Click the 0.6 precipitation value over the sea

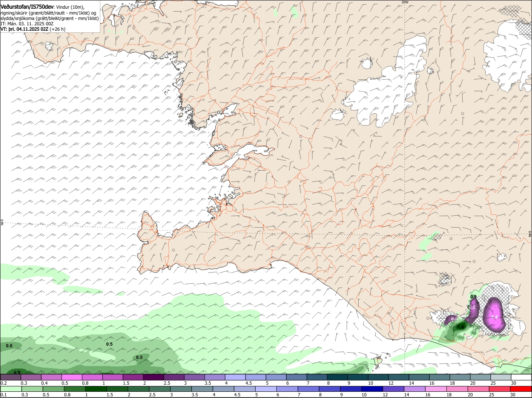pyautogui.click(x=9, y=346)
